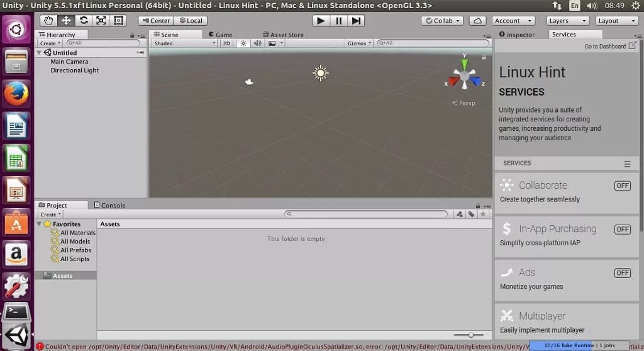
Task: Click the Scene view search field
Action: click(433, 43)
